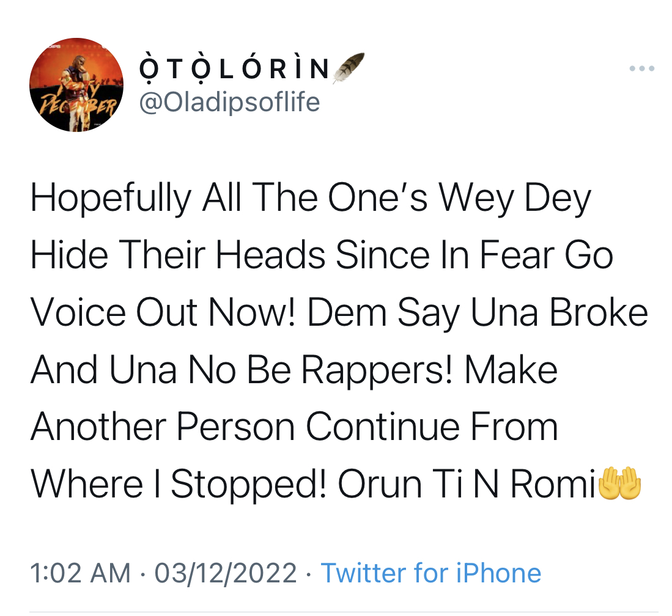Click the 03/12/2022 date

click(x=226, y=573)
